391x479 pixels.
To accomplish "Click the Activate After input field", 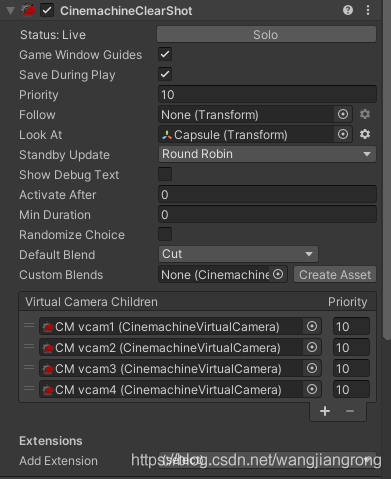I will coord(267,194).
